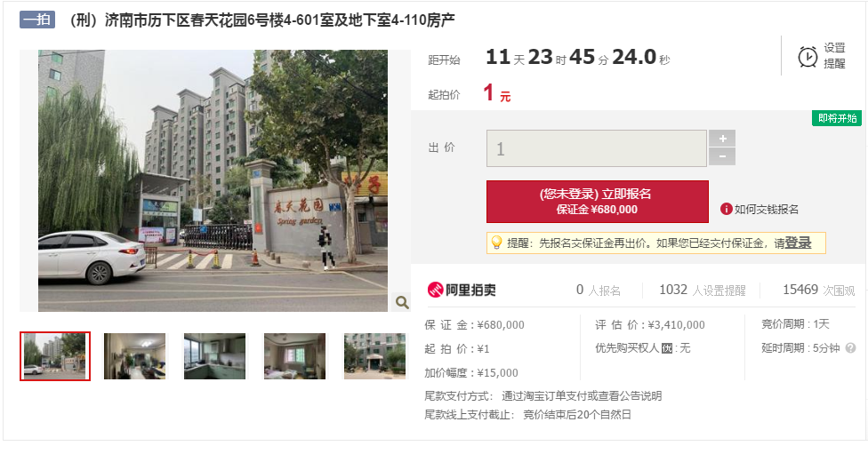Click 立即报名 deposit registration button
Image resolution: width=868 pixels, height=454 pixels.
tap(598, 202)
